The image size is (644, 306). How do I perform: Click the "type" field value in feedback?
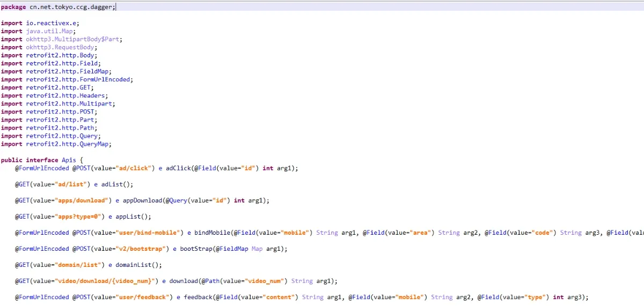pyautogui.click(x=535, y=296)
